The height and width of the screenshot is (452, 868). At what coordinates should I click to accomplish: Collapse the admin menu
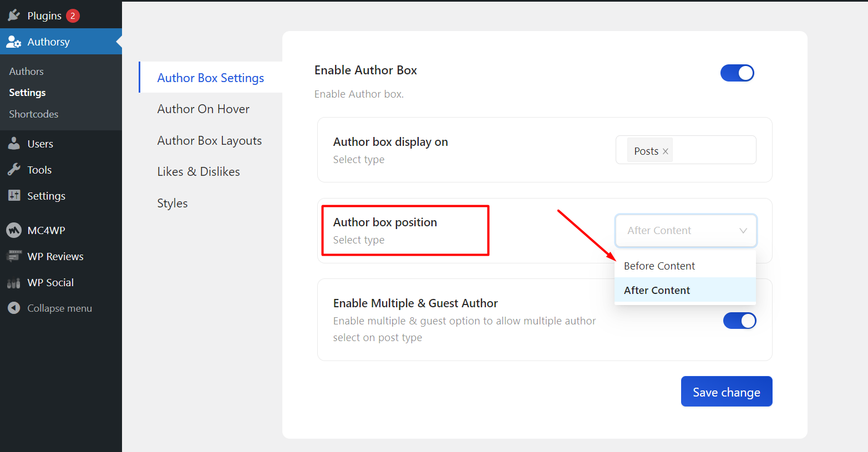[x=14, y=308]
